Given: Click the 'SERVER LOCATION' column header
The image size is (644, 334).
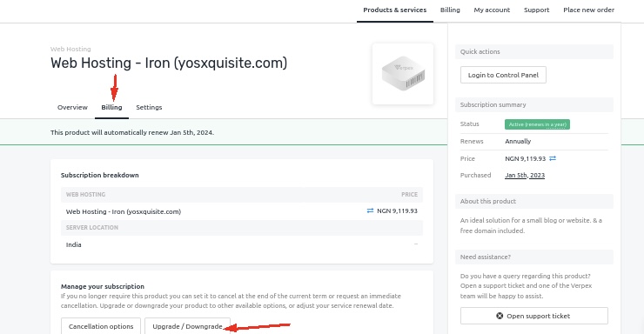Looking at the screenshot, I should click(x=92, y=227).
